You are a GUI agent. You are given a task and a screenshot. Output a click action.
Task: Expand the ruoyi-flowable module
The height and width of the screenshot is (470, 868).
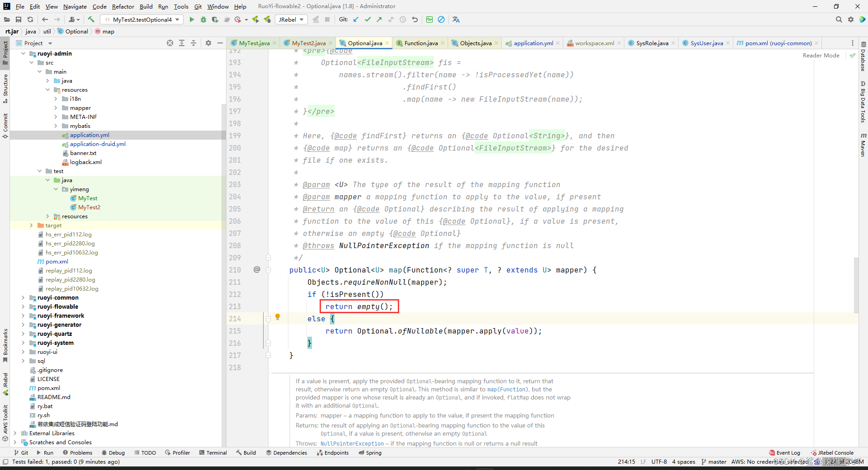23,306
